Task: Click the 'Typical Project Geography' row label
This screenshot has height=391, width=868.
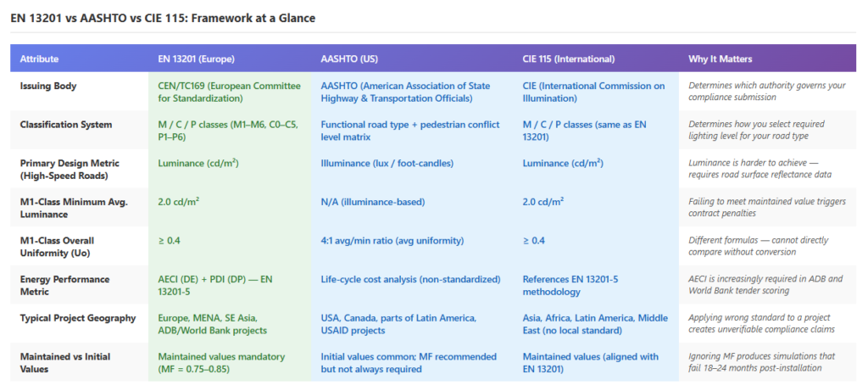Action: pyautogui.click(x=78, y=318)
